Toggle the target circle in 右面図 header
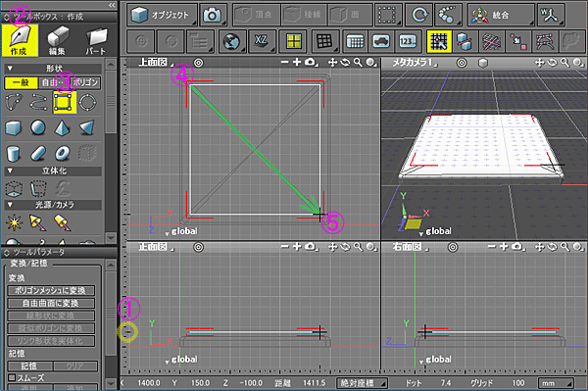Viewport: 588px width, 391px height. coord(453,247)
